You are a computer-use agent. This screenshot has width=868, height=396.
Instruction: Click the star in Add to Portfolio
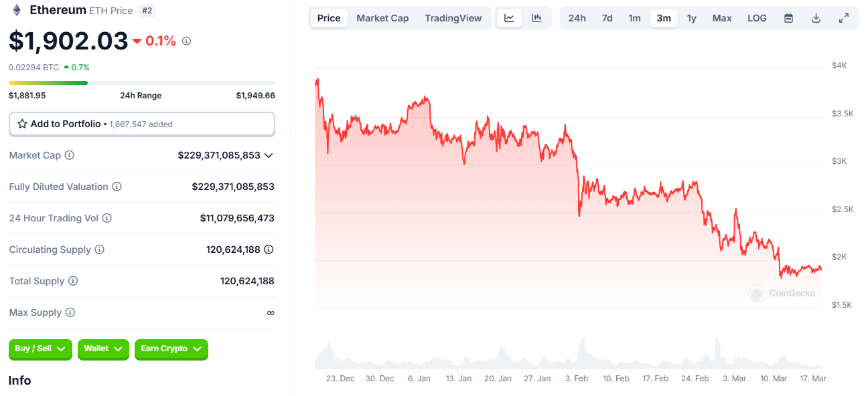point(21,124)
